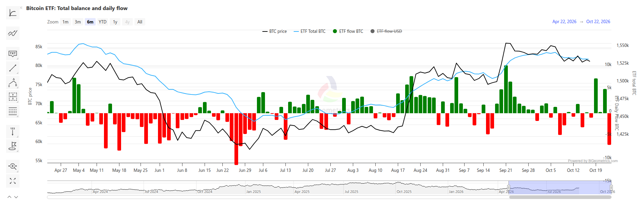
Task: Click the disabled 4y zoom option
Action: click(x=127, y=22)
